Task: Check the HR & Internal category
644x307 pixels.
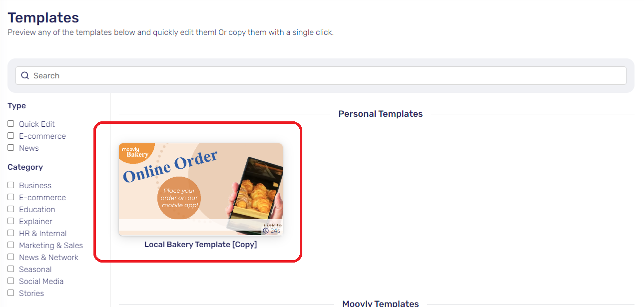Action: (11, 233)
